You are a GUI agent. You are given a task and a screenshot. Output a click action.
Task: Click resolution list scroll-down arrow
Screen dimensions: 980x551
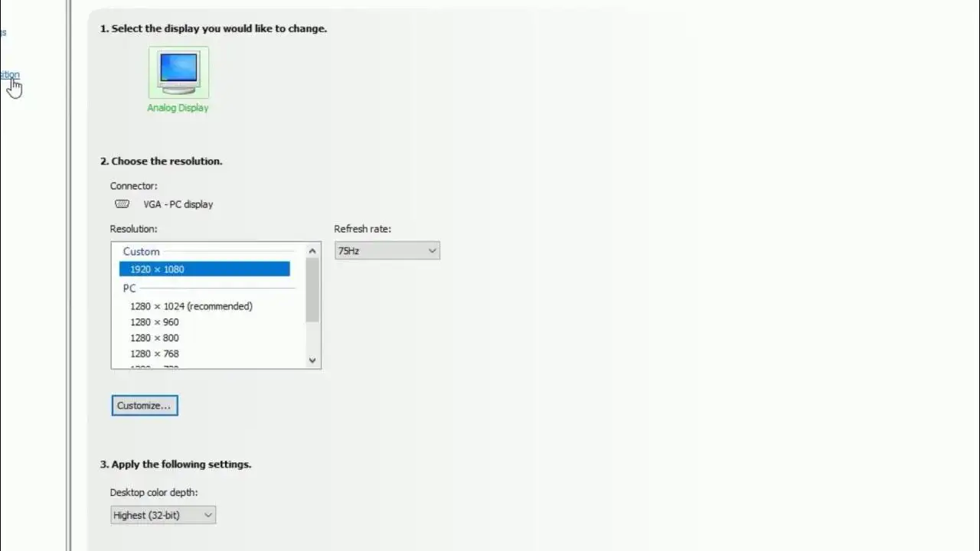click(312, 360)
